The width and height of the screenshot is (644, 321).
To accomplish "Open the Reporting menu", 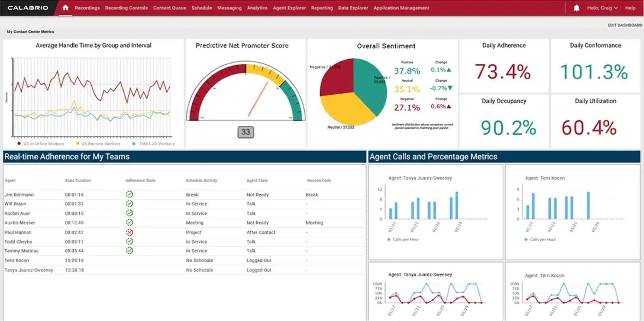I will [322, 8].
